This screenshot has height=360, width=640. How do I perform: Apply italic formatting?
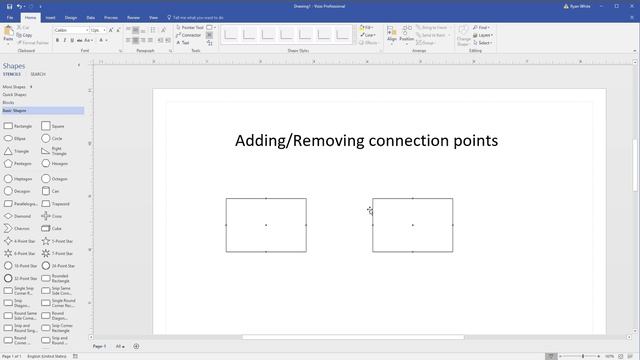coord(64,40)
